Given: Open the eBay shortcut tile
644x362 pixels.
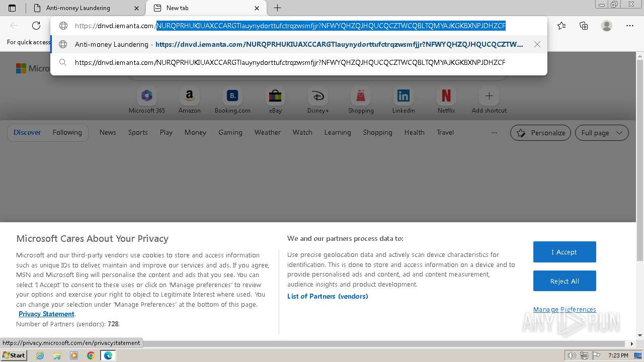Looking at the screenshot, I should coord(275,101).
